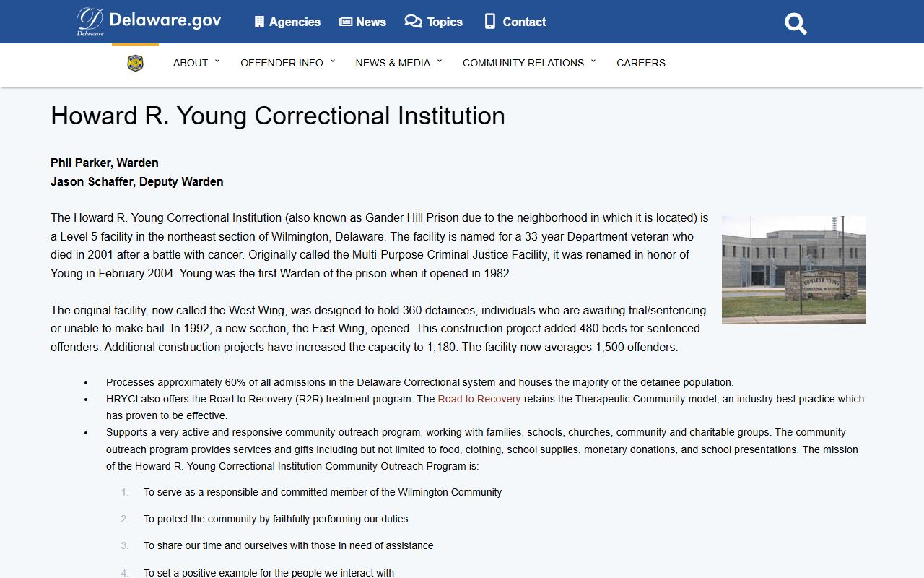Viewport: 924px width, 578px height.
Task: Click the Topics chat bubbles icon
Action: 413,22
